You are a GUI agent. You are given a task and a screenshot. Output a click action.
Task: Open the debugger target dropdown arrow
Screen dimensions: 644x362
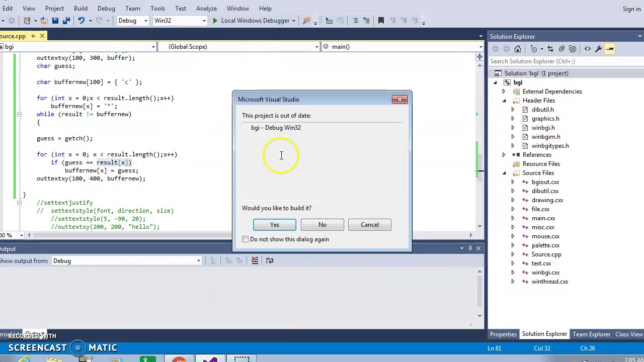[x=293, y=21]
